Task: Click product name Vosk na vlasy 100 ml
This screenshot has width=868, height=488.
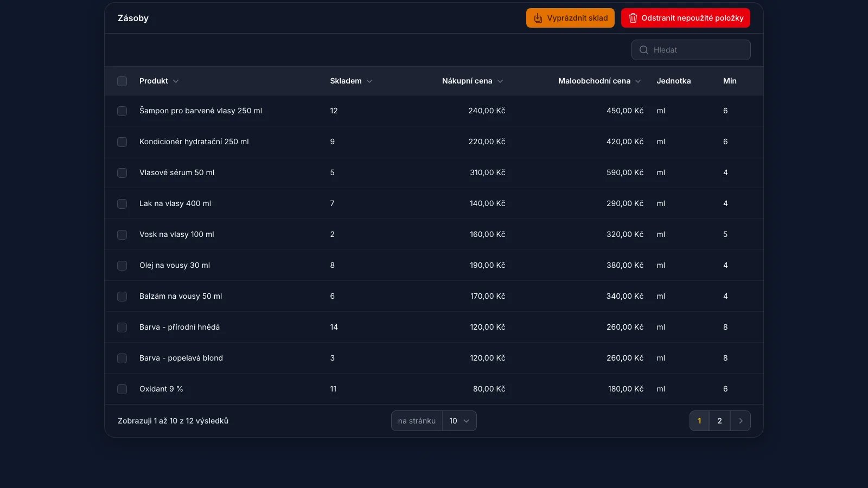Action: click(177, 234)
